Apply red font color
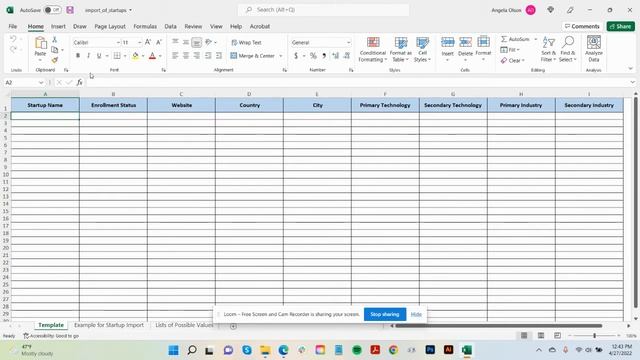The image size is (640, 360). (x=152, y=56)
